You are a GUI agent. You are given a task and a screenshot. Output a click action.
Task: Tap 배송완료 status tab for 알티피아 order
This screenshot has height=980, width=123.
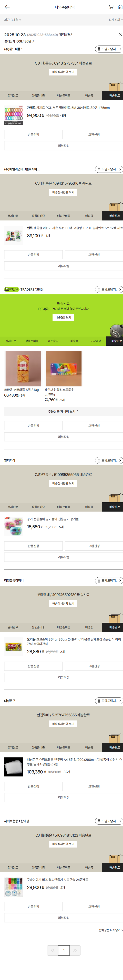114,507
